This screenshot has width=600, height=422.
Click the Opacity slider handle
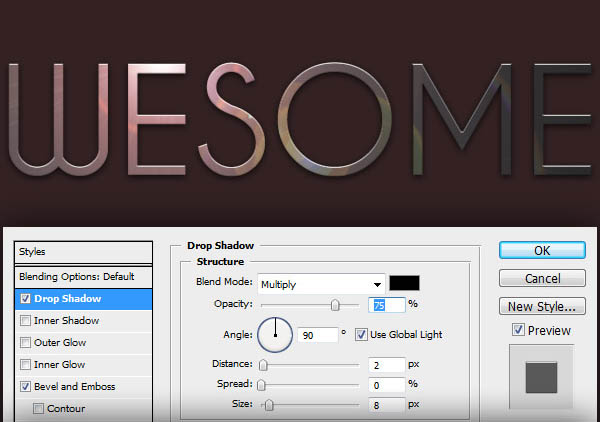[x=335, y=305]
